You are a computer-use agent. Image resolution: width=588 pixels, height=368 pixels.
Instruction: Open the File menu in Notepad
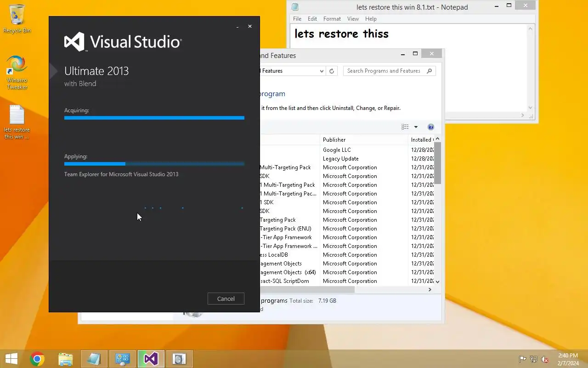click(x=297, y=19)
